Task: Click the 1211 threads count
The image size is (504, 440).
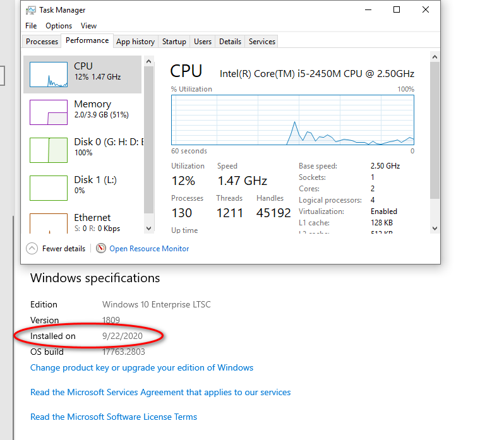Action: 229,213
